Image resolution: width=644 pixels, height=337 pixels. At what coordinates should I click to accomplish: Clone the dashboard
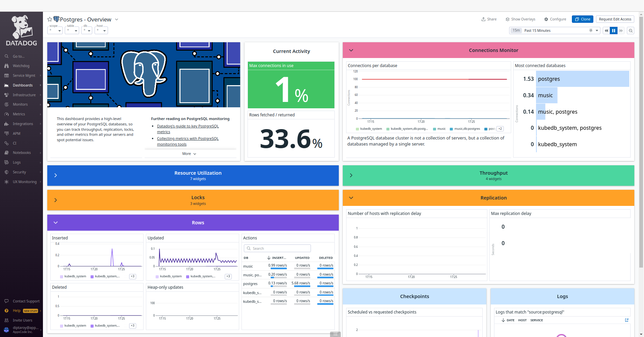[582, 19]
